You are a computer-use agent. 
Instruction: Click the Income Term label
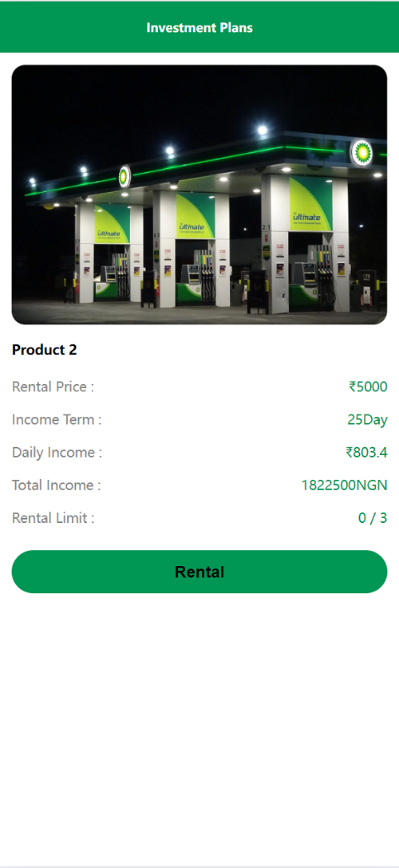coord(57,419)
